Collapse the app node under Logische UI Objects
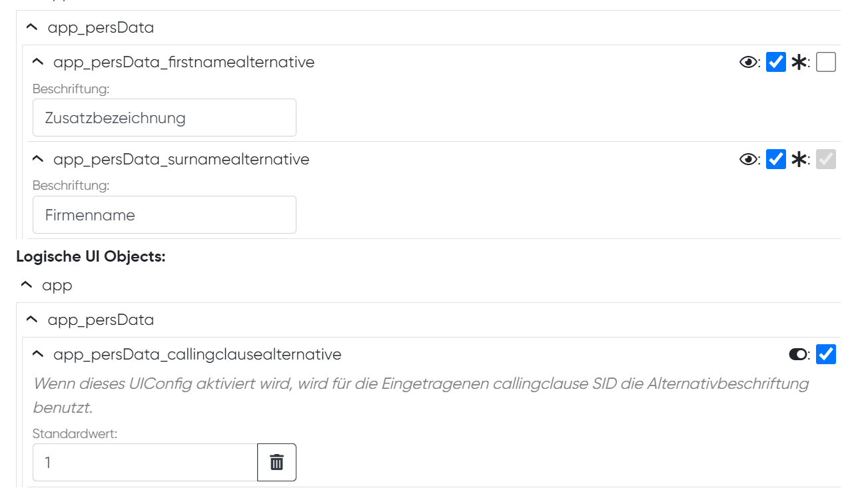This screenshot has width=868, height=496. point(26,285)
